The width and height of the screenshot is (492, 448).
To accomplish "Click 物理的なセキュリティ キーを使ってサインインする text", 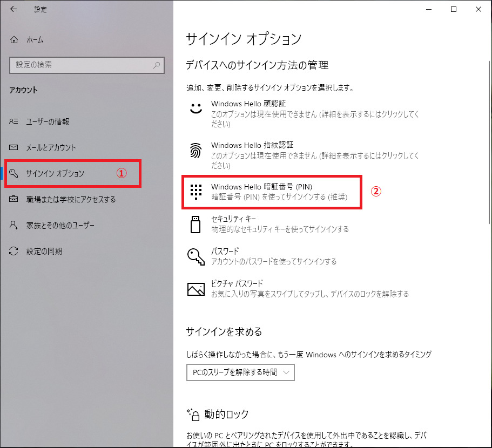I will click(x=280, y=229).
